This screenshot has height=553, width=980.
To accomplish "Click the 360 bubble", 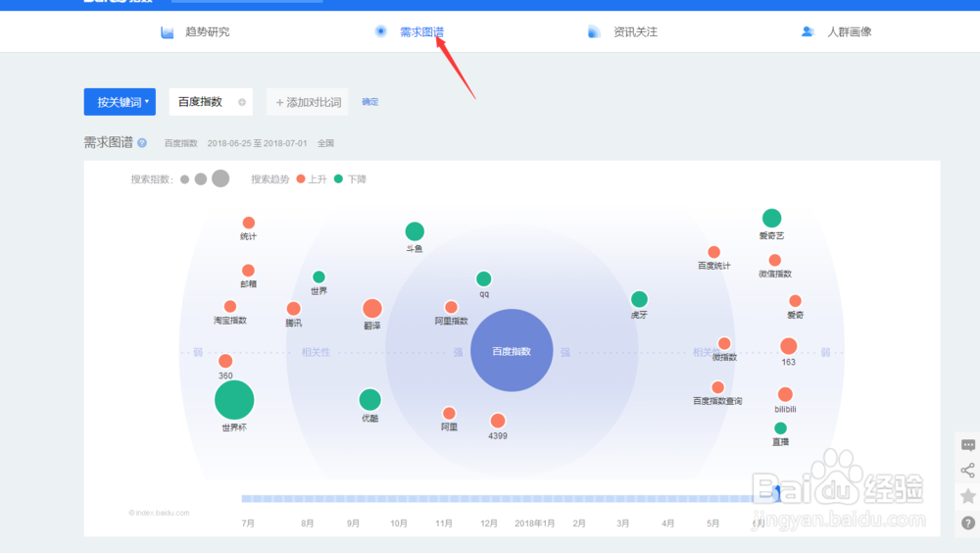I will pyautogui.click(x=225, y=361).
